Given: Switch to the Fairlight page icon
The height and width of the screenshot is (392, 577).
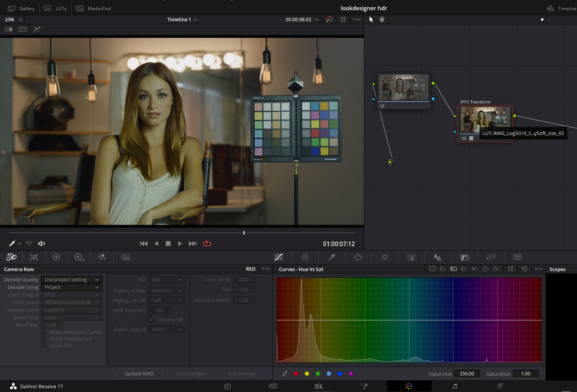Looking at the screenshot, I should (x=455, y=386).
